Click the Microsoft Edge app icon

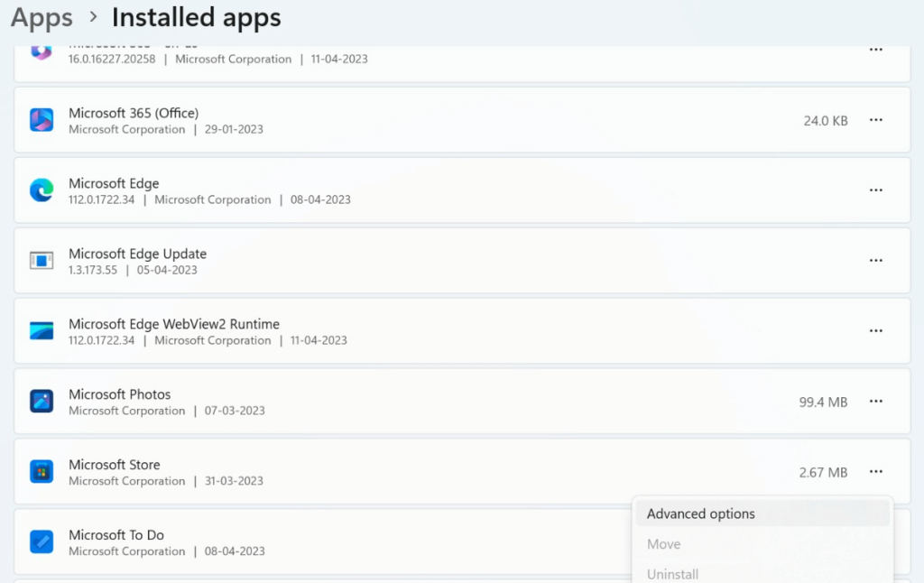(42, 190)
